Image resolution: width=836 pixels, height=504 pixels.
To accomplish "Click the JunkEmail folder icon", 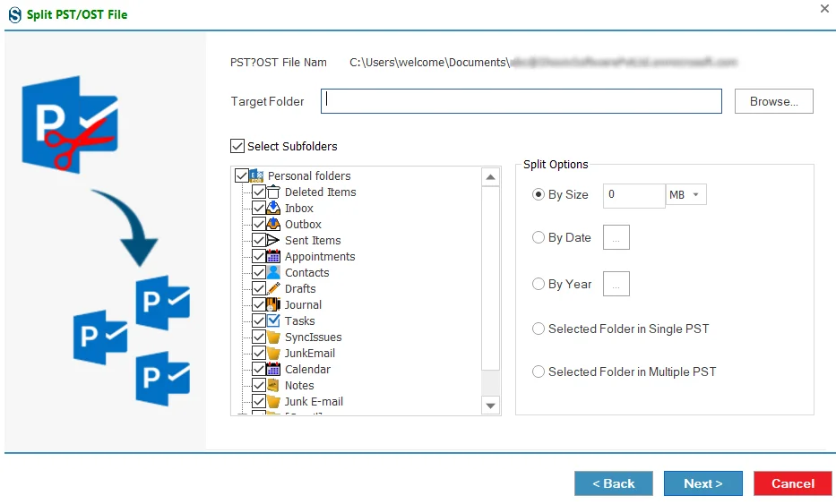I will pos(273,353).
